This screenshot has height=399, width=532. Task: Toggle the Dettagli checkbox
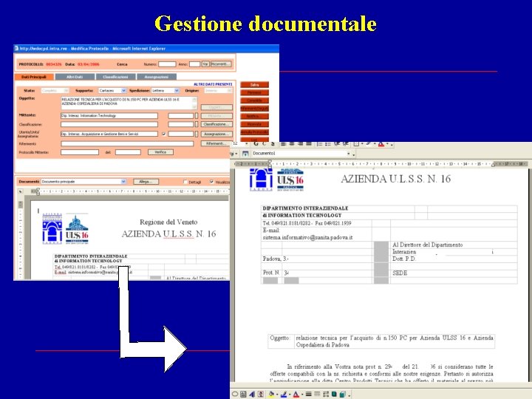point(185,182)
